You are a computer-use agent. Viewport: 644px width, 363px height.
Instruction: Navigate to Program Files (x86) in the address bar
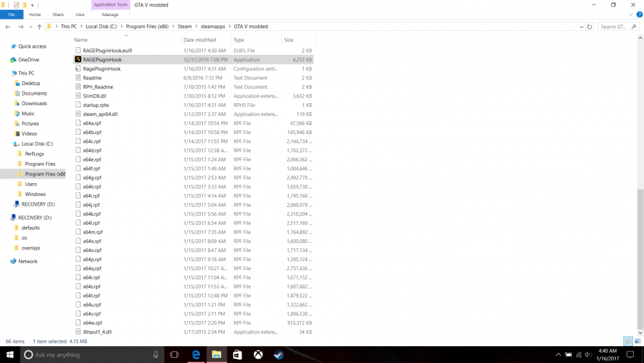click(147, 26)
